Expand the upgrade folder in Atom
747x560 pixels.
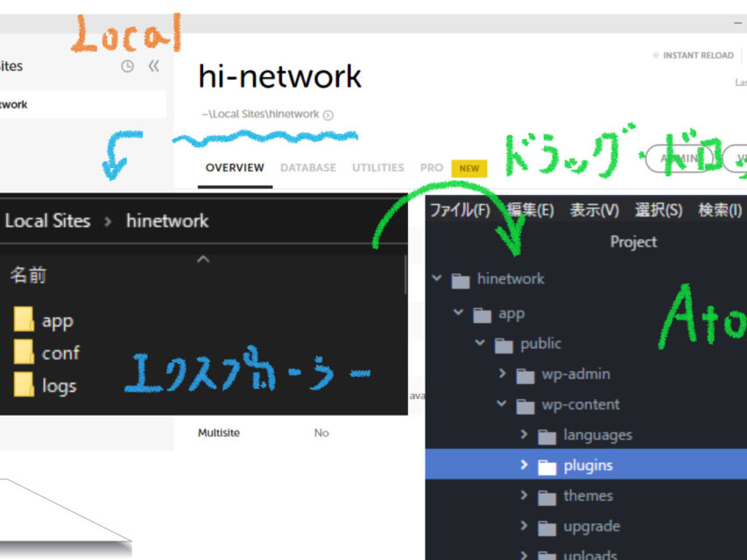pyautogui.click(x=524, y=526)
